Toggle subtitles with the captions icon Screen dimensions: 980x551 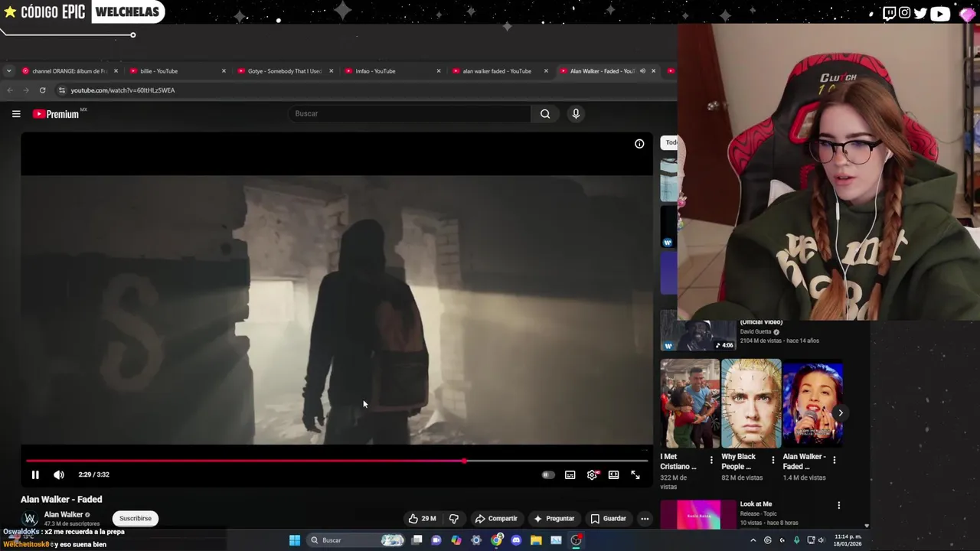point(570,475)
